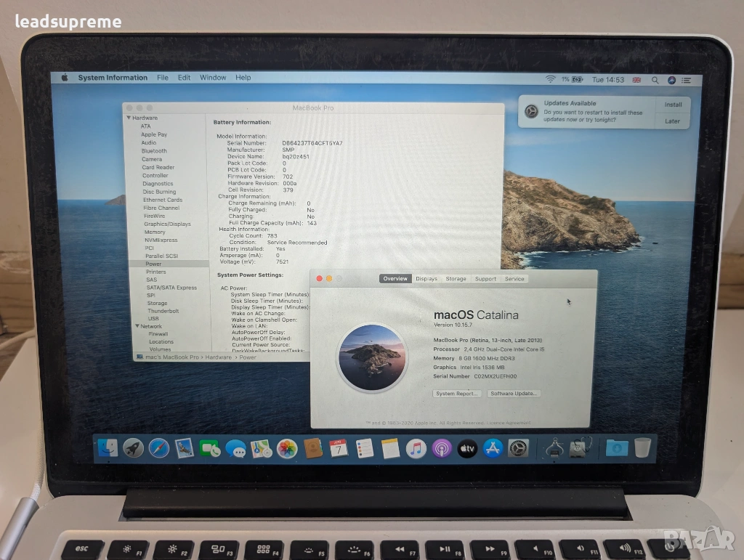
Task: Open System Preferences gear in dock
Action: pos(518,448)
